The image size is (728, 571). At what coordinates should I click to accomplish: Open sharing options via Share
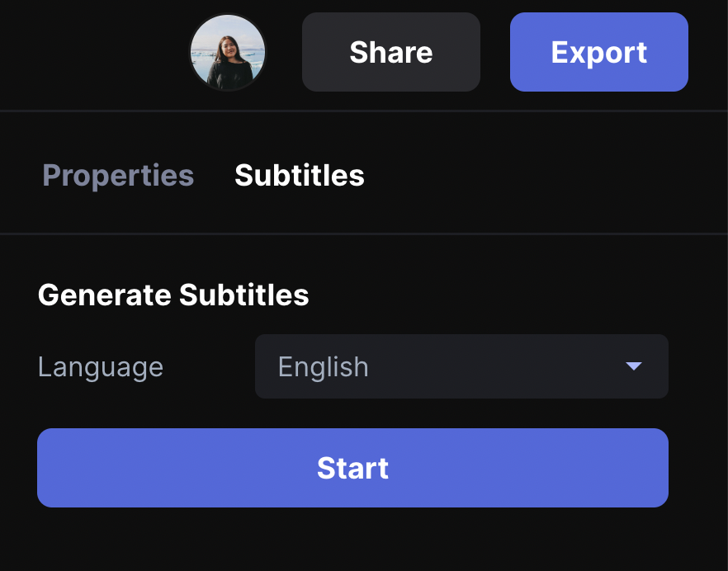click(391, 52)
